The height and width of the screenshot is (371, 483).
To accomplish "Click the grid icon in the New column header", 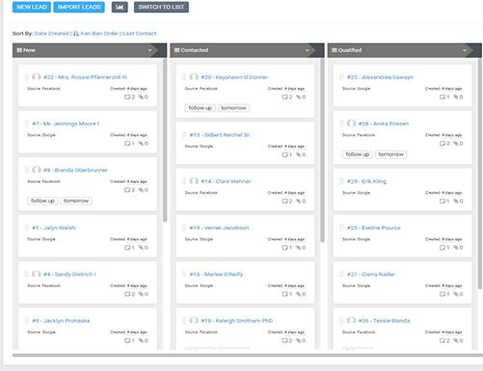I will point(19,50).
